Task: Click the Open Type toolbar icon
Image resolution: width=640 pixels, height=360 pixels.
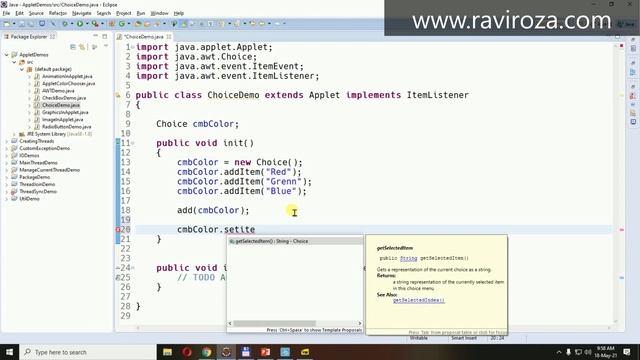Action: click(138, 24)
